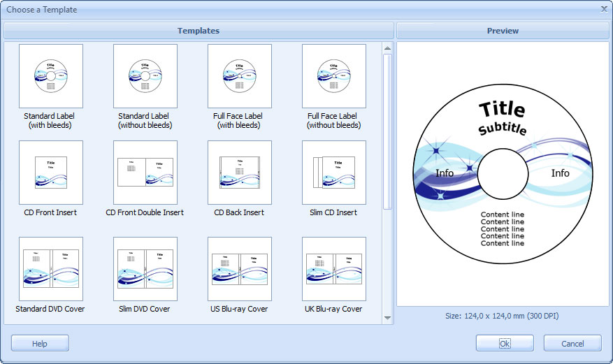Image resolution: width=613 pixels, height=364 pixels.
Task: Select the Slim CD Insert template thumbnail
Action: [x=334, y=173]
